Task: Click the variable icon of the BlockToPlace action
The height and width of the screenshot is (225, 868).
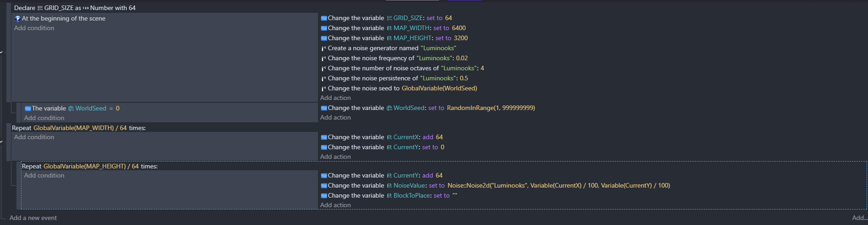Action: tap(324, 196)
